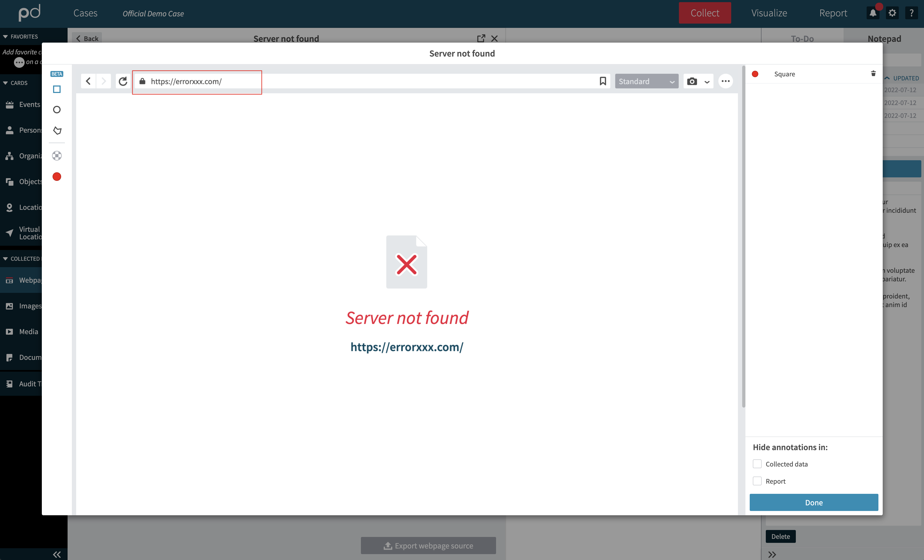Select the square annotation tool
Screen dimensions: 924x560
57,89
